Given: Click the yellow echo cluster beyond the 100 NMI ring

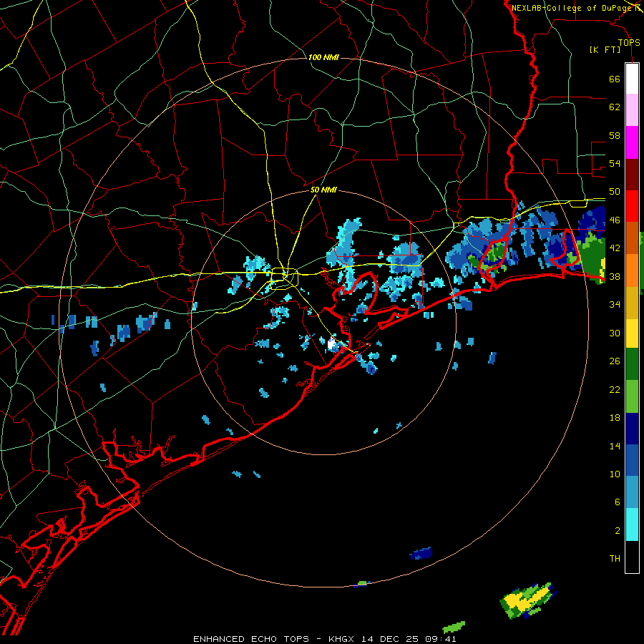Looking at the screenshot, I should (x=528, y=598).
